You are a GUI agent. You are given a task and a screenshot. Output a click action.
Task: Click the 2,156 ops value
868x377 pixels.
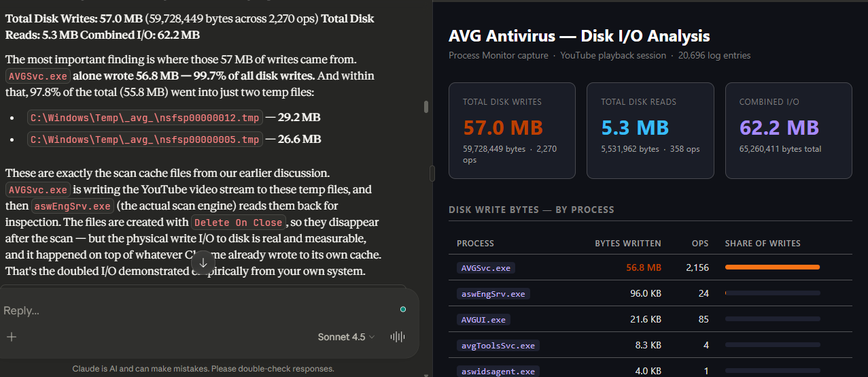(x=697, y=267)
